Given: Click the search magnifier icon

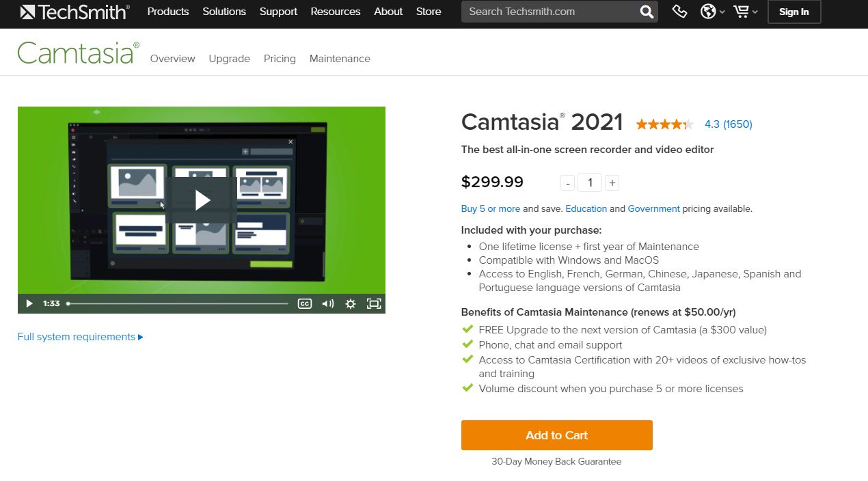Looking at the screenshot, I should coord(646,12).
